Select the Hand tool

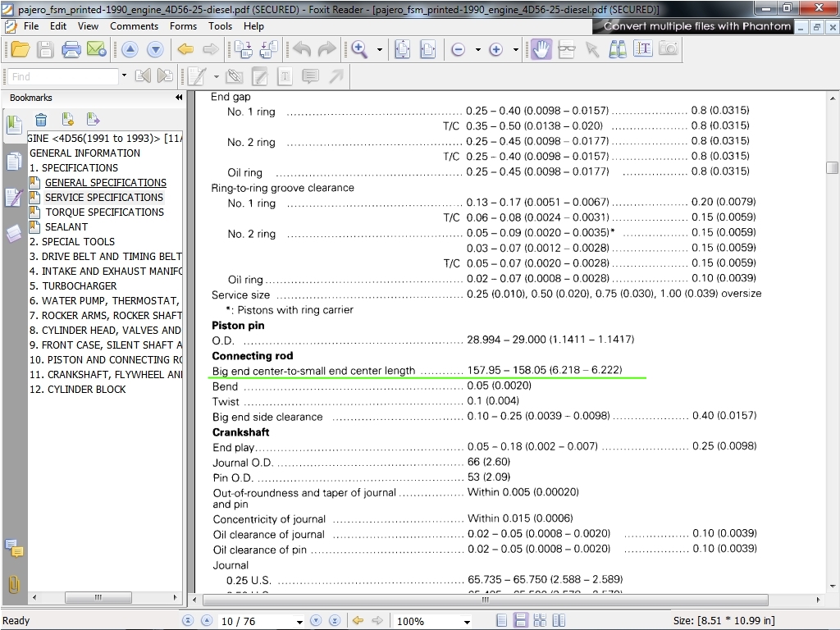pos(541,49)
